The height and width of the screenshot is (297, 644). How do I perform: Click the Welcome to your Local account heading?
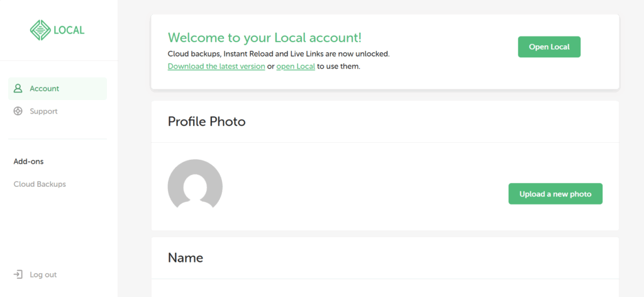pyautogui.click(x=265, y=38)
